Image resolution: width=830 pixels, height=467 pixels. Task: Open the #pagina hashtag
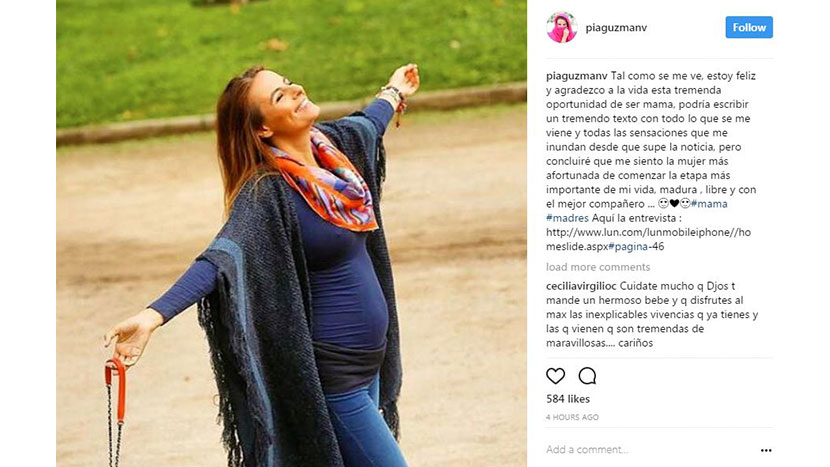pyautogui.click(x=628, y=247)
